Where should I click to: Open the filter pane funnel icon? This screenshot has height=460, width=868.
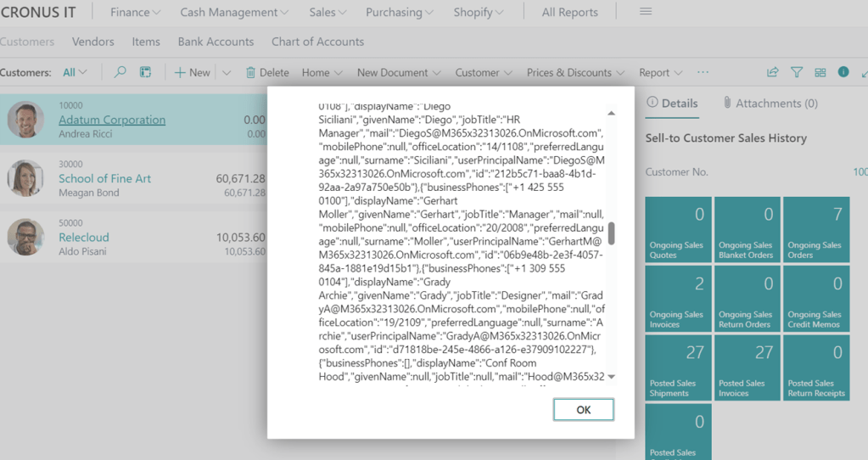pyautogui.click(x=797, y=73)
